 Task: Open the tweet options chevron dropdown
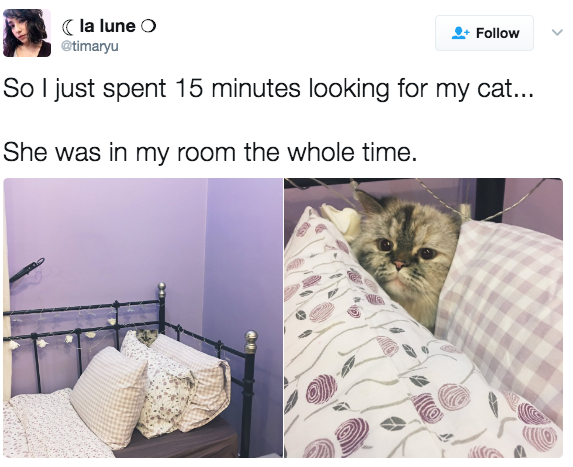(x=557, y=33)
